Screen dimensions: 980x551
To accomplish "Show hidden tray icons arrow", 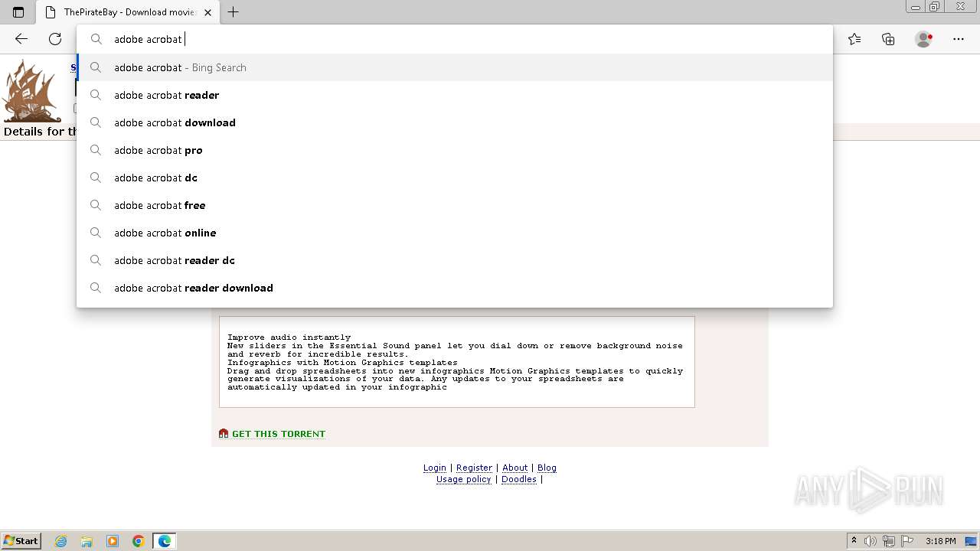I will click(x=854, y=541).
